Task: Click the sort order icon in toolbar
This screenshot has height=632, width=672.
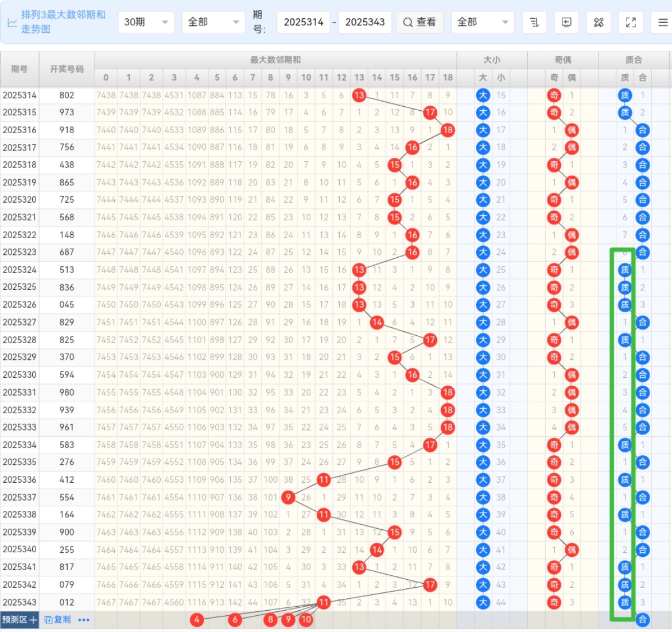Action: 534,22
